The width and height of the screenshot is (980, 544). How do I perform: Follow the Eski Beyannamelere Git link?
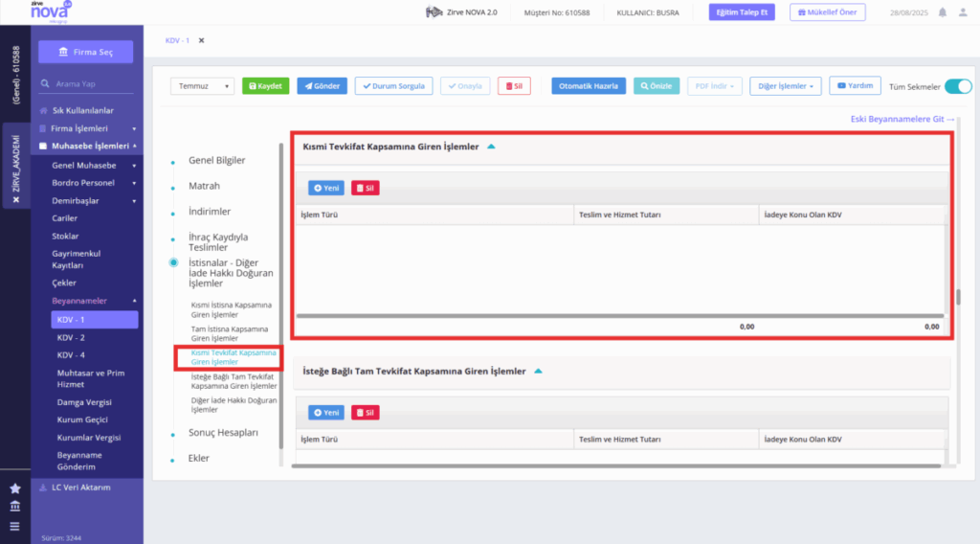[x=902, y=119]
